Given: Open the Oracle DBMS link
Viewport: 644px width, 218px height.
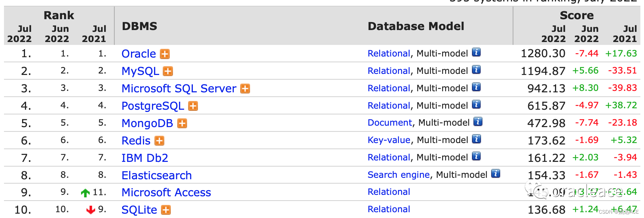Looking at the screenshot, I should pos(139,54).
